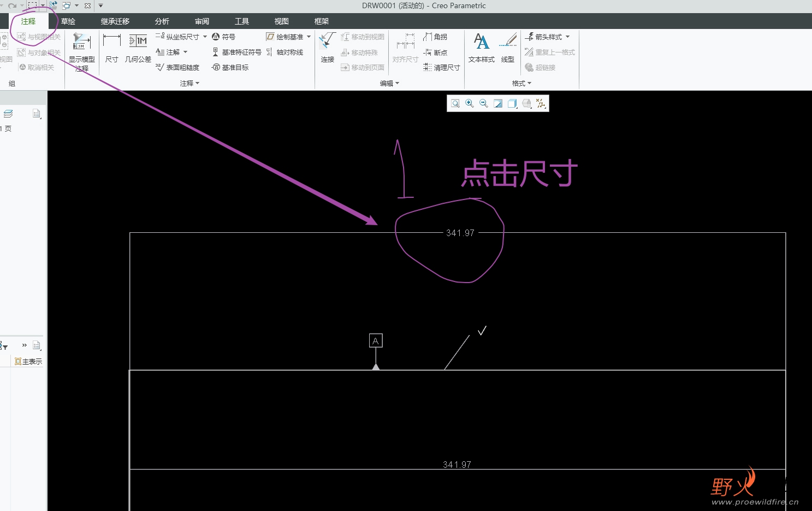812x511 pixels.
Task: Add a 基准特征符号 datum feature symbol
Action: [236, 52]
